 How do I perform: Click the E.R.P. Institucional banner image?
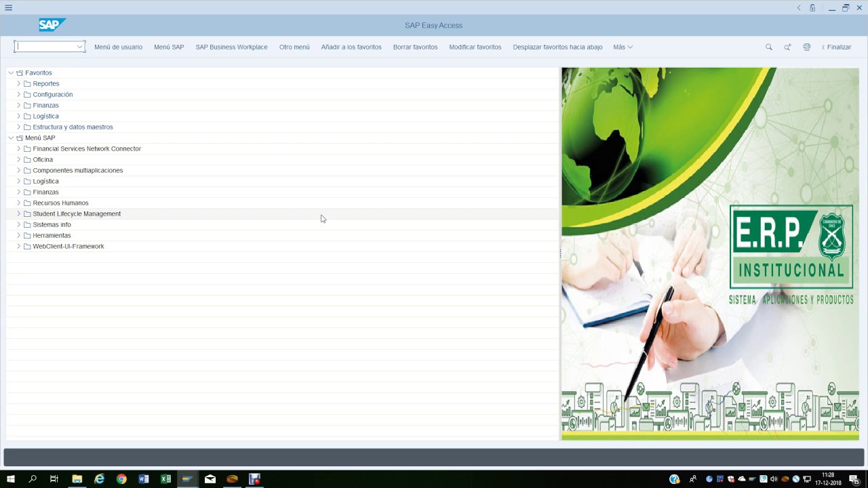coord(710,253)
